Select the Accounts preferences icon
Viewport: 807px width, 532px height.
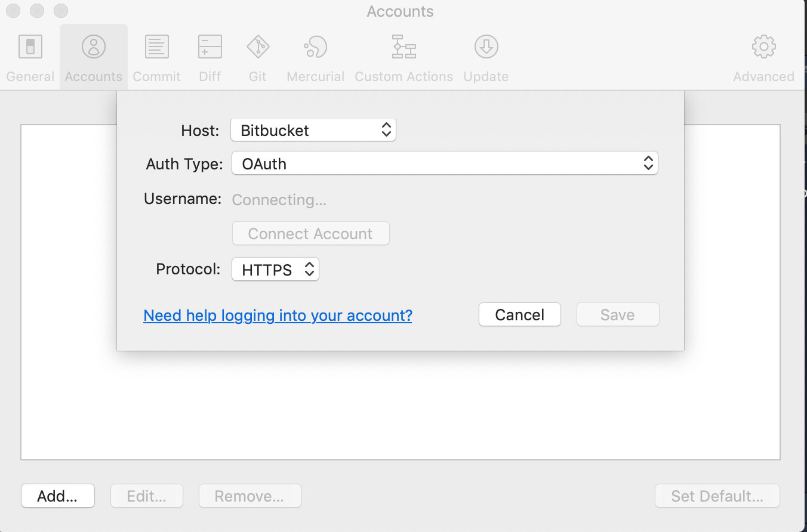click(94, 47)
